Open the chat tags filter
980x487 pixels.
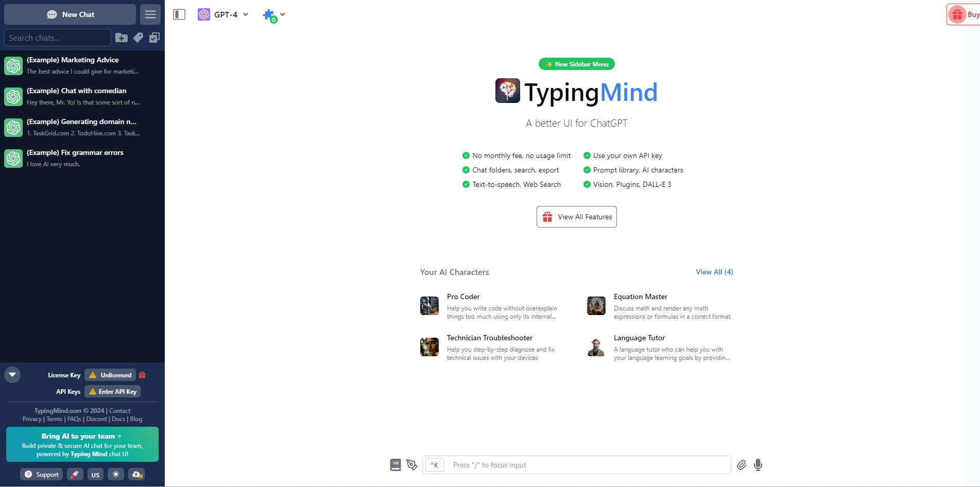[138, 38]
